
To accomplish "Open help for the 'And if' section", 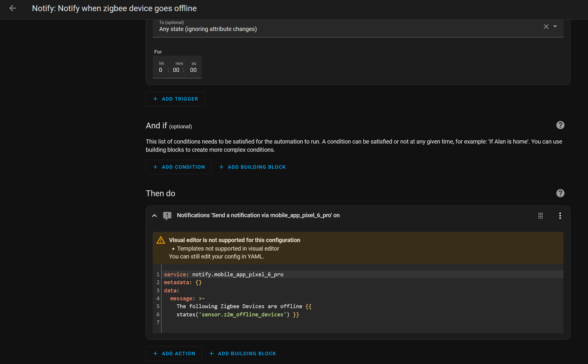I will pyautogui.click(x=560, y=125).
